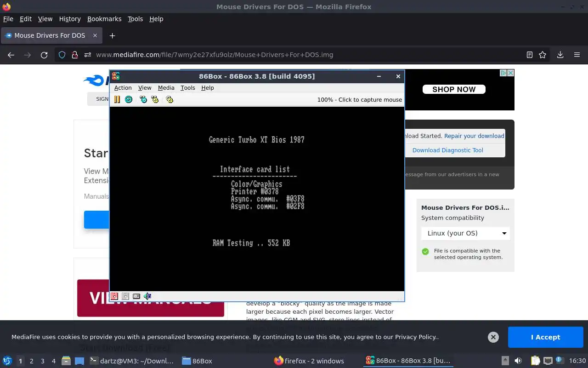Open the 86Box Tools menu

click(187, 88)
